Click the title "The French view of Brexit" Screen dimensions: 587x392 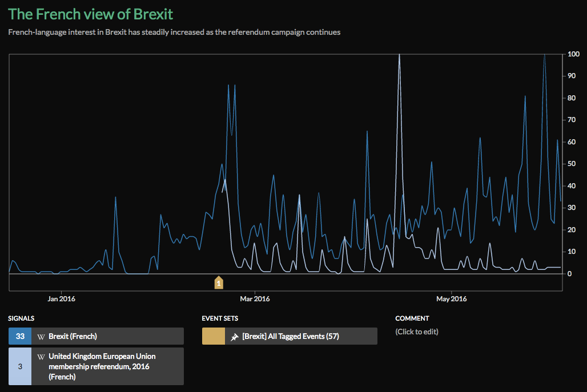(x=90, y=14)
